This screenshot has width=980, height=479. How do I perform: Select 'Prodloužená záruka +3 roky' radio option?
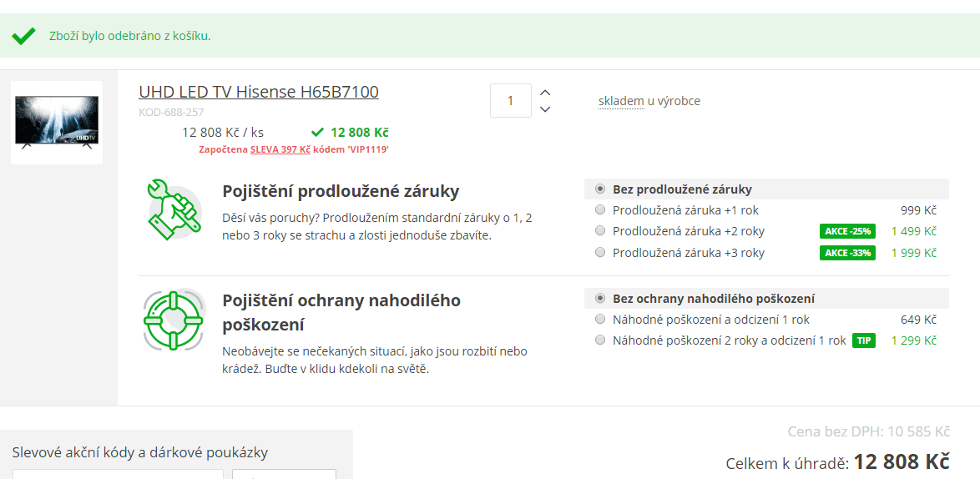click(x=601, y=253)
